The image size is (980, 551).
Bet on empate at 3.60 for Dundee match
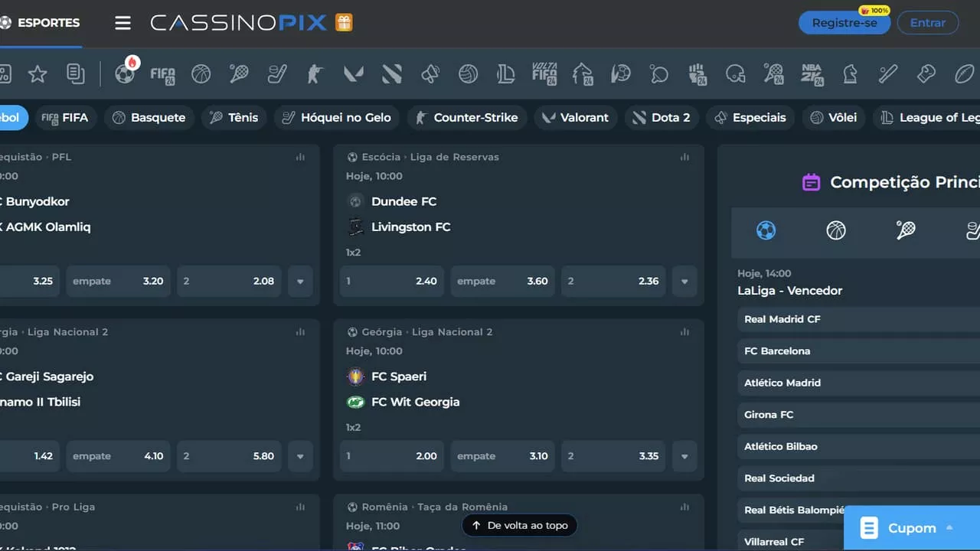[x=503, y=282]
